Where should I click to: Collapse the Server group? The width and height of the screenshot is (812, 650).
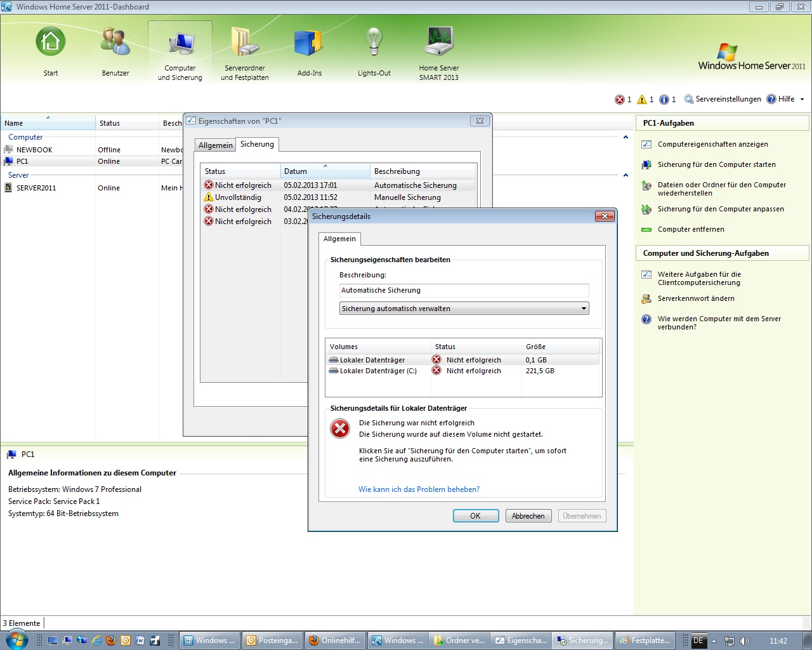(x=625, y=175)
